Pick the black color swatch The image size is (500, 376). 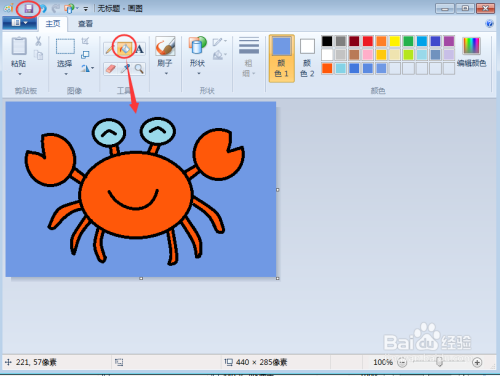327,41
